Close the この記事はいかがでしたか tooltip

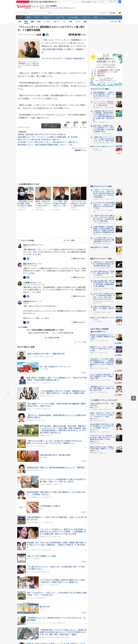(60, 125)
